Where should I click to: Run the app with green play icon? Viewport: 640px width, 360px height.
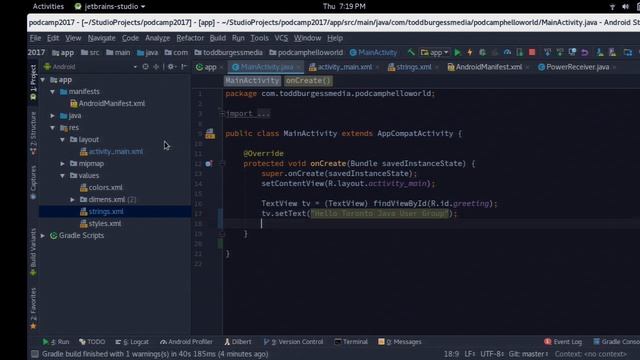tap(458, 52)
